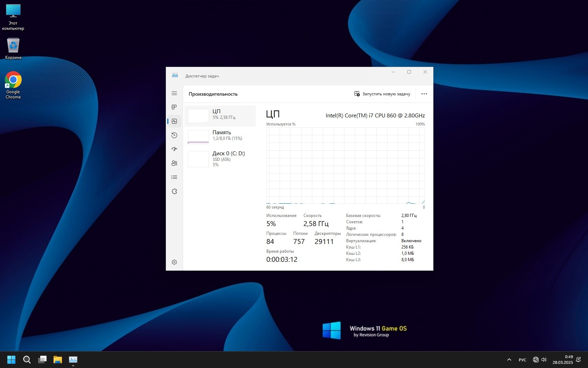Close the Диспетчер задач window

(425, 72)
